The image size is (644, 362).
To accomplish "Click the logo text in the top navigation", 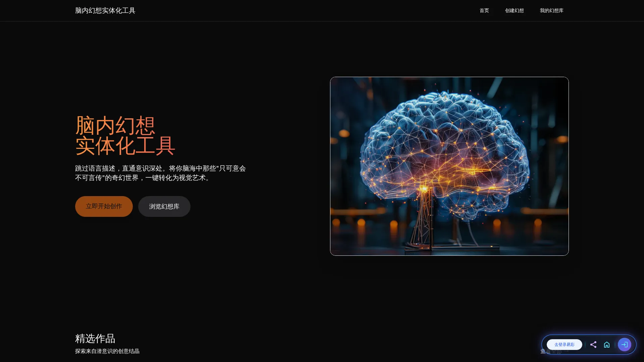I will pyautogui.click(x=105, y=10).
